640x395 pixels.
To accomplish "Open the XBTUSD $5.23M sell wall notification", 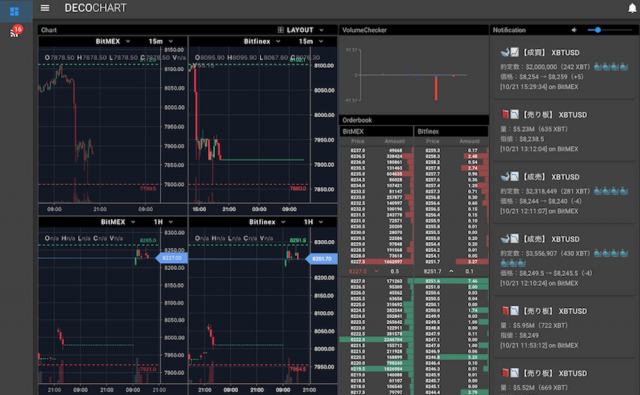I will 564,131.
